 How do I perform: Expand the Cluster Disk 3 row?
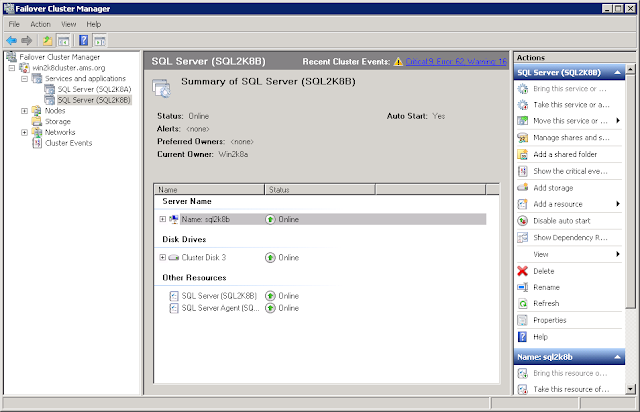coord(162,258)
